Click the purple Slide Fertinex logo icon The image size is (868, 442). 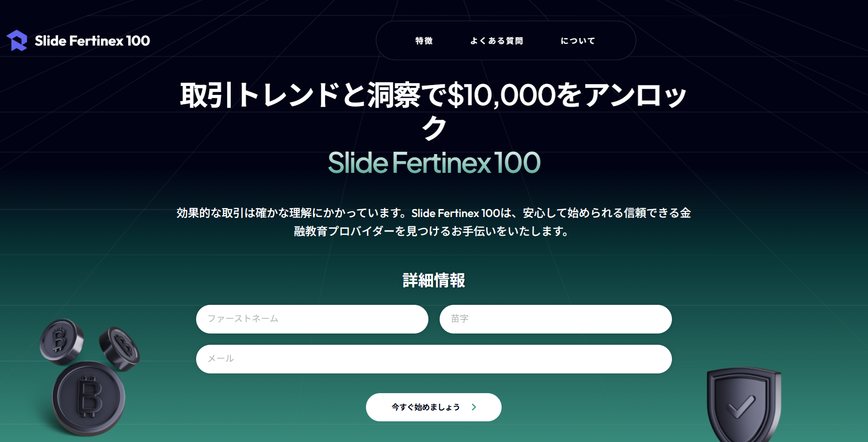(x=17, y=40)
